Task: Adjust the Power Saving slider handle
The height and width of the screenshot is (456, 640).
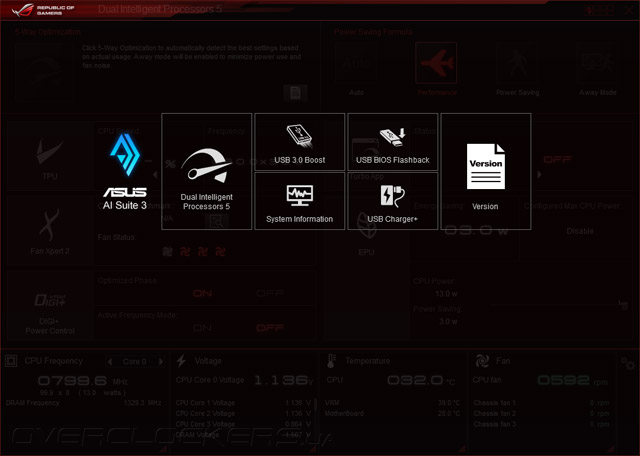Action: (623, 305)
